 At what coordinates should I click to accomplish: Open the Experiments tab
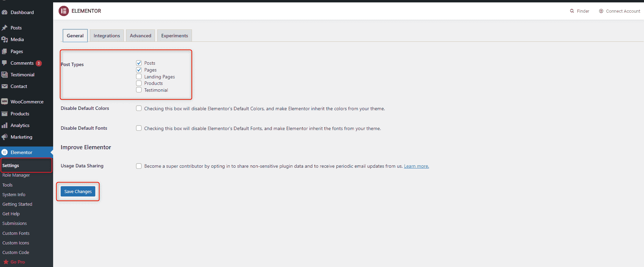click(x=174, y=36)
